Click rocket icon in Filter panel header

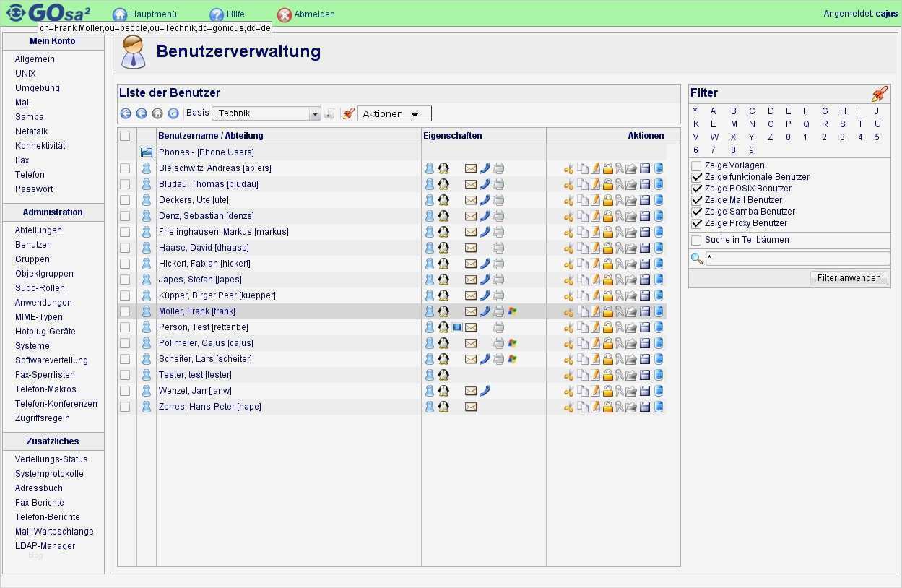coord(880,94)
